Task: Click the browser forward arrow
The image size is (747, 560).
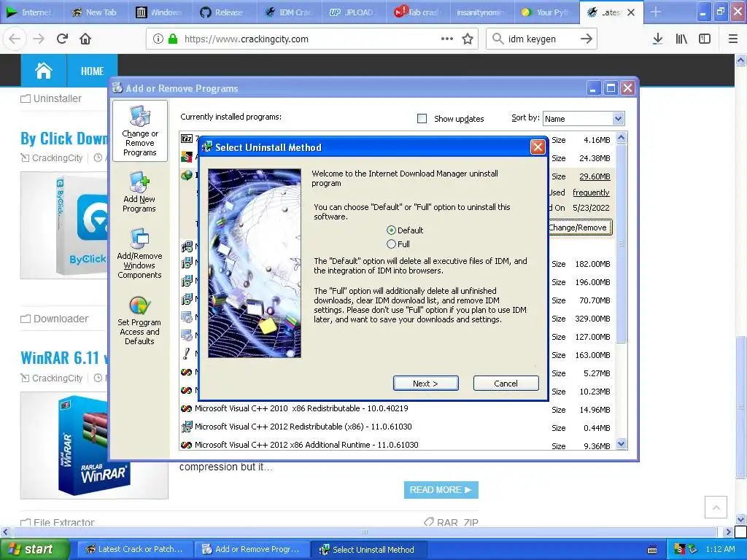Action: pos(39,39)
